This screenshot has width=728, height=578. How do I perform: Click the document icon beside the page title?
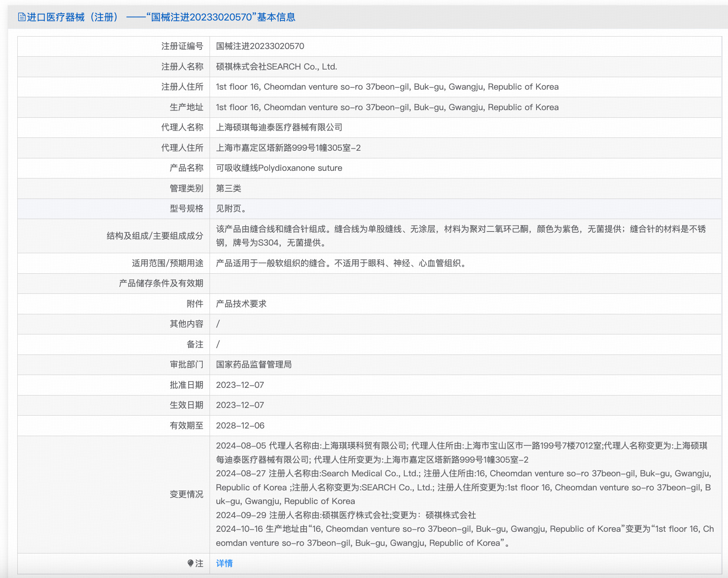coord(22,17)
